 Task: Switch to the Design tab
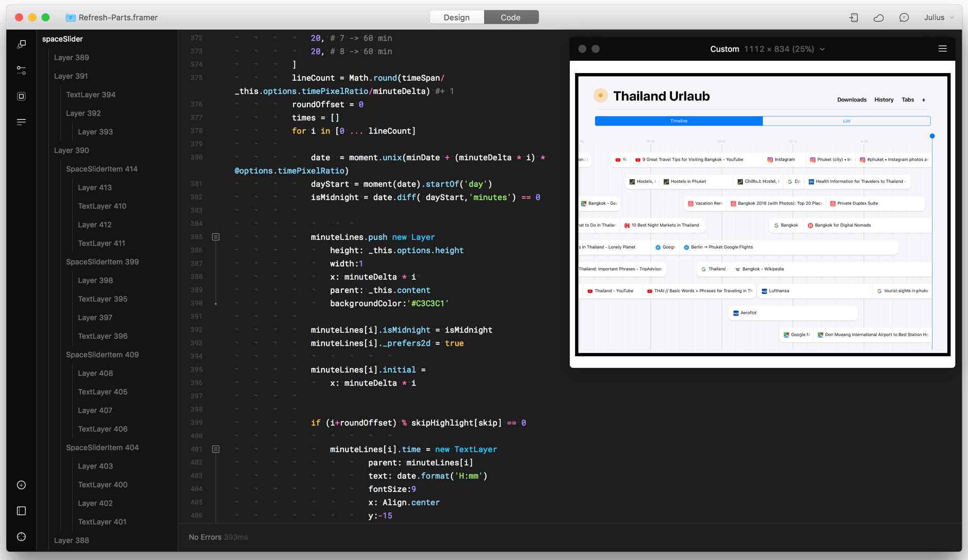[x=457, y=17]
